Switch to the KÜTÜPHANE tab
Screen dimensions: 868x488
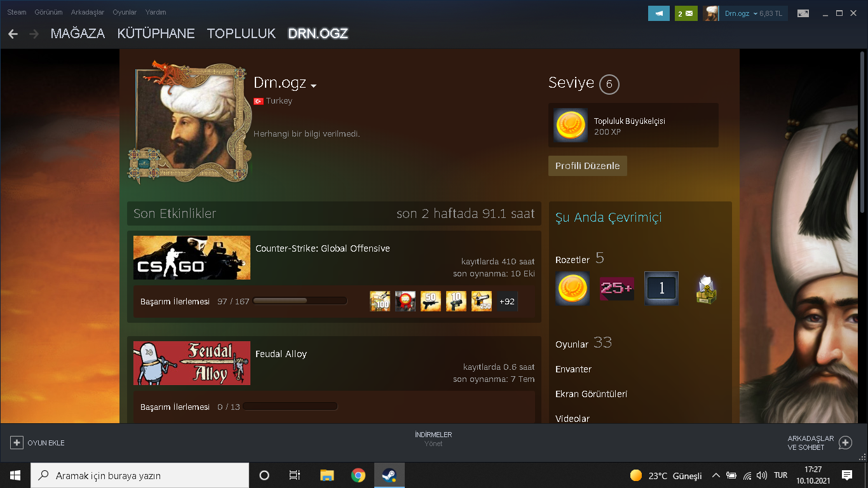pyautogui.click(x=156, y=34)
